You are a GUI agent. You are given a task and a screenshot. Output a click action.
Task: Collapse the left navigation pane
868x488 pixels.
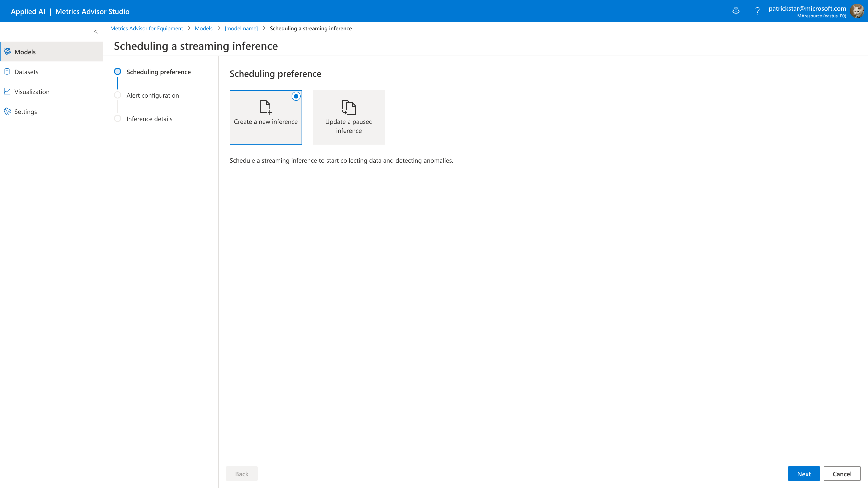pyautogui.click(x=96, y=32)
